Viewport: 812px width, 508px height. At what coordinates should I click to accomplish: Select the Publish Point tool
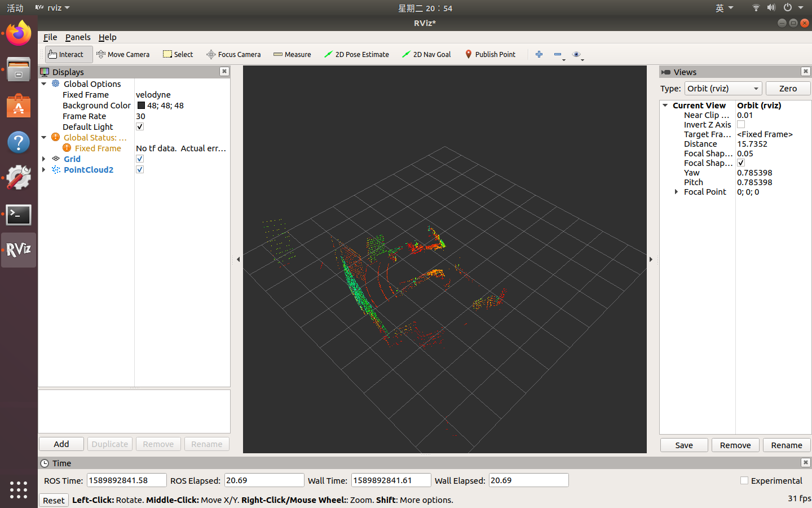pos(490,54)
